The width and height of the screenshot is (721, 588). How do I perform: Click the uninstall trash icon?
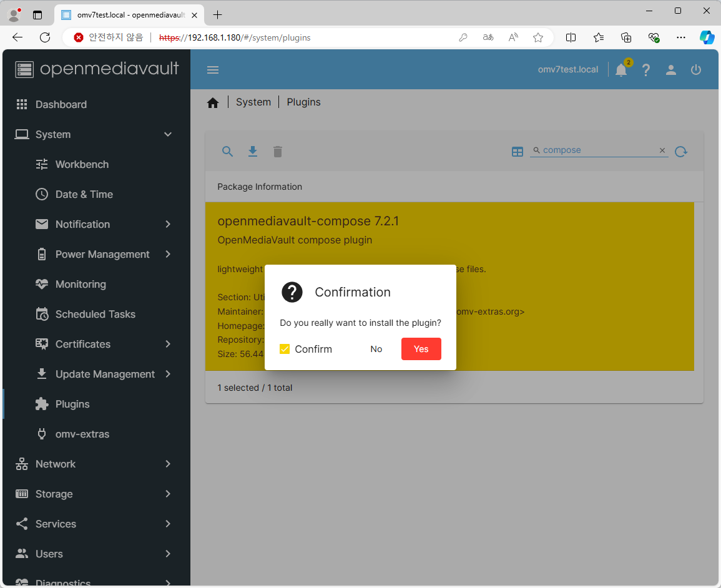277,151
